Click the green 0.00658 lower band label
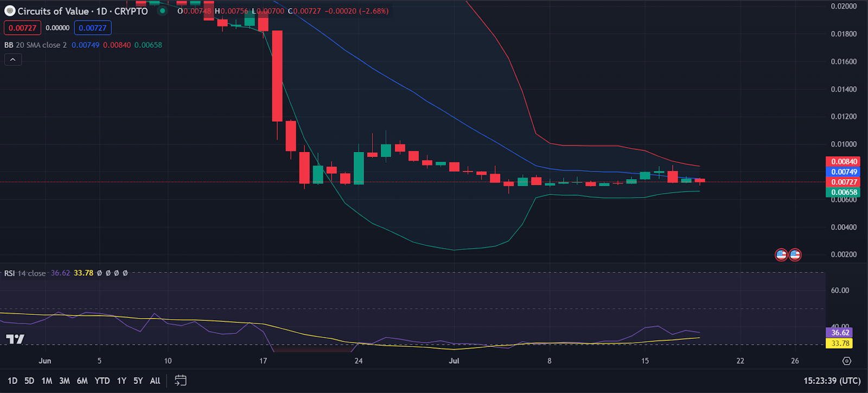Screen dimensions: 868x393 (844, 192)
